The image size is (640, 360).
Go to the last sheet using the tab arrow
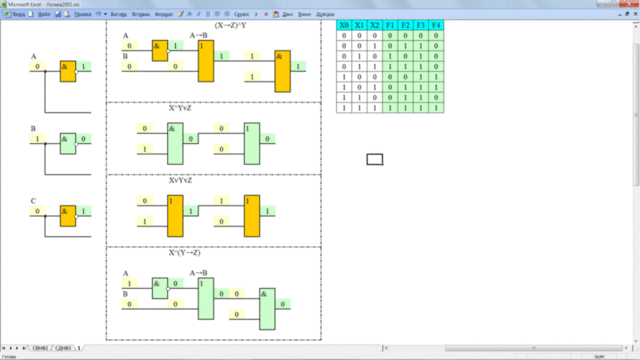pos(23,348)
